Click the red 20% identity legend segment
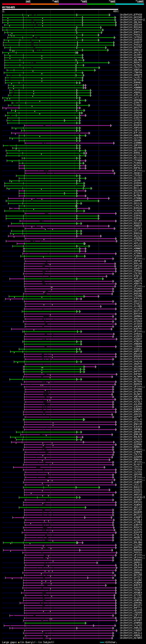Screen dimensions: 146x644 click(x=16, y=4)
